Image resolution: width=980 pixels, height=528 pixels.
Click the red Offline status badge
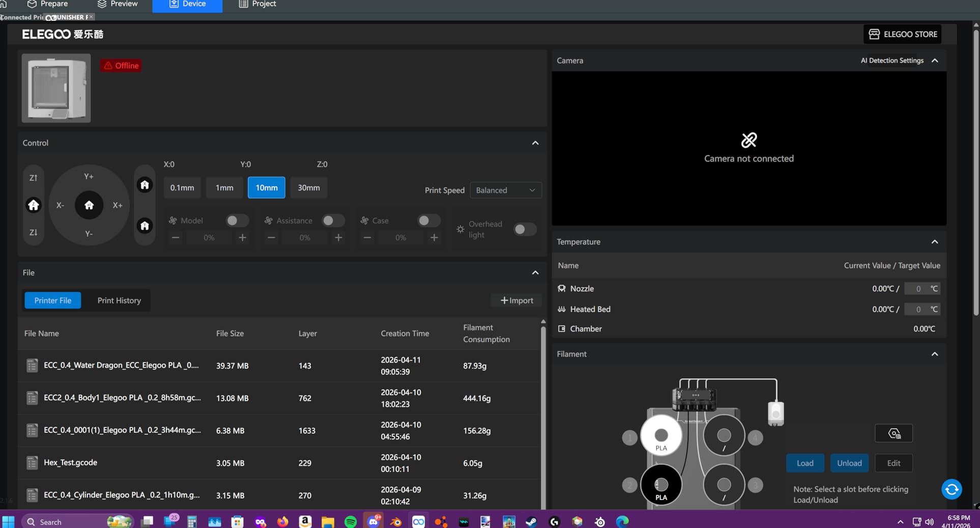point(121,66)
